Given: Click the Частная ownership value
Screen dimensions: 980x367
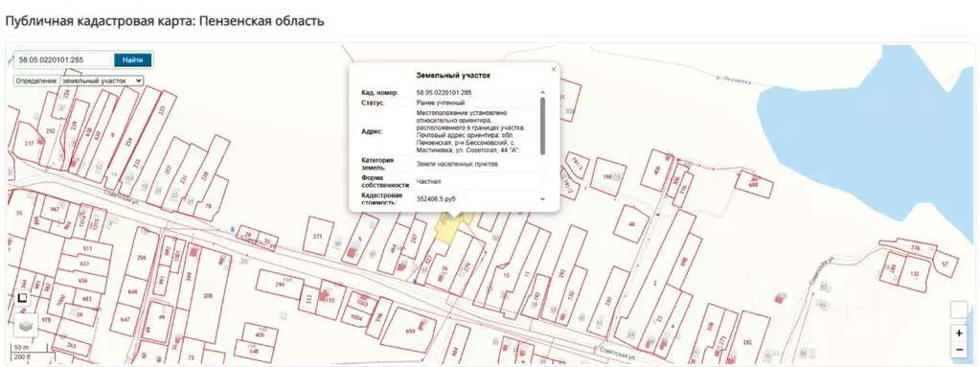Looking at the screenshot, I should [x=429, y=181].
